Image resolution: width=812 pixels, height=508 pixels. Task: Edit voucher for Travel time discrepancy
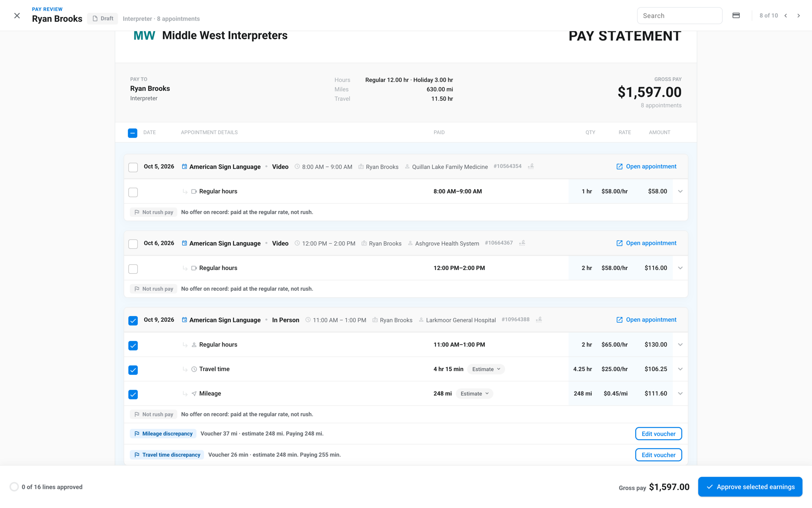click(x=658, y=455)
